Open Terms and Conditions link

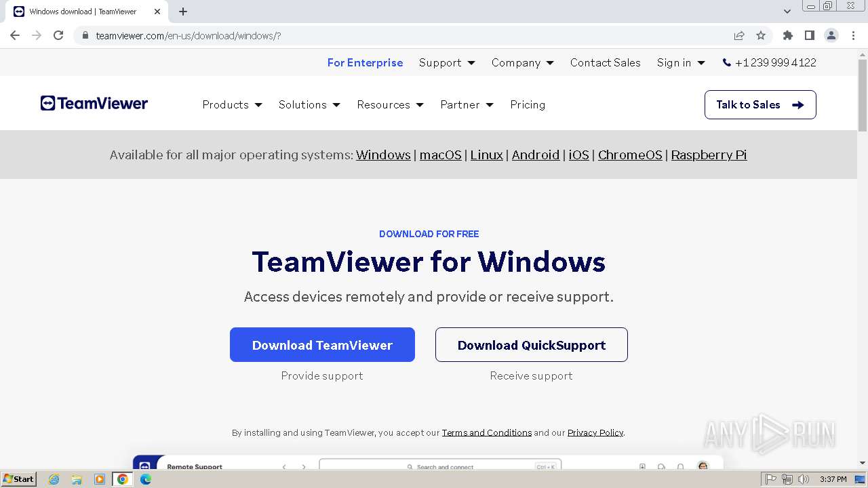(x=487, y=432)
